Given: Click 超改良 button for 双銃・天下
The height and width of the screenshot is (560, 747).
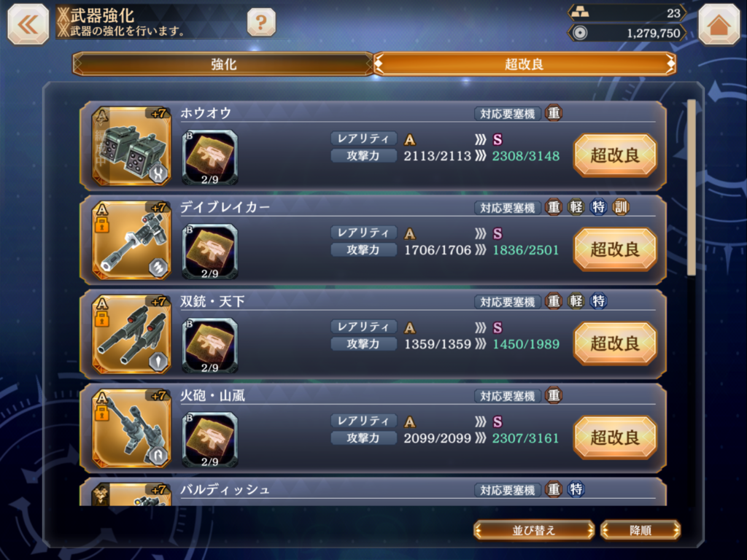Looking at the screenshot, I should 615,343.
